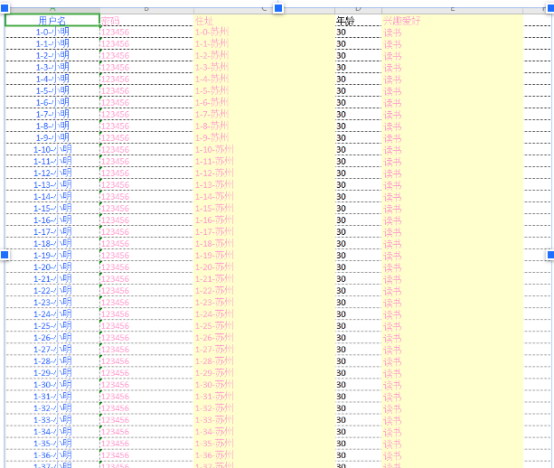Viewport: 554px width, 468px height.
Task: Select address cell 1-0-苏州
Action: coord(264,32)
